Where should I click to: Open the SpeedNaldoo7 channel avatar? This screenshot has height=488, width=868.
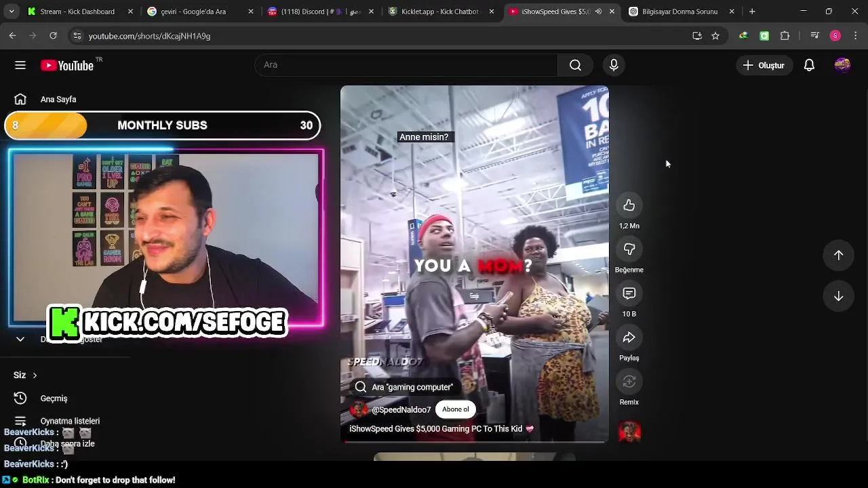359,409
